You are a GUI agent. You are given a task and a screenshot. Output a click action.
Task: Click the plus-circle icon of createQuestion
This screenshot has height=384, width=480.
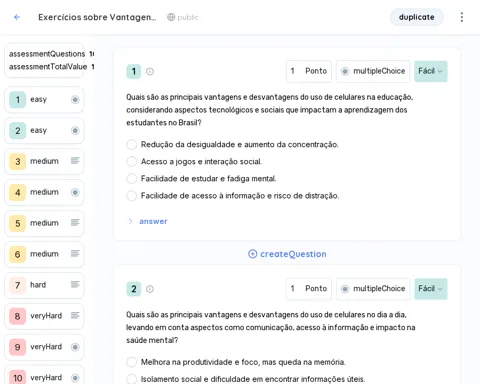click(x=253, y=254)
